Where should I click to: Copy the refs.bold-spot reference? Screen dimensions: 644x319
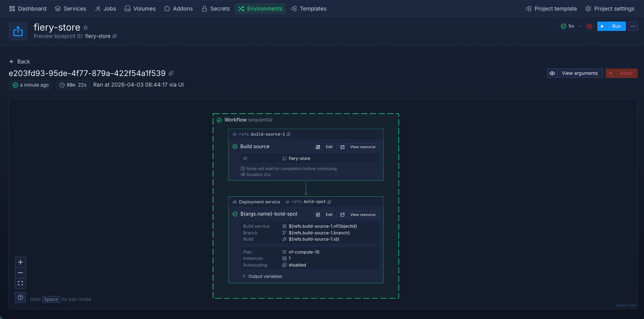(x=329, y=202)
